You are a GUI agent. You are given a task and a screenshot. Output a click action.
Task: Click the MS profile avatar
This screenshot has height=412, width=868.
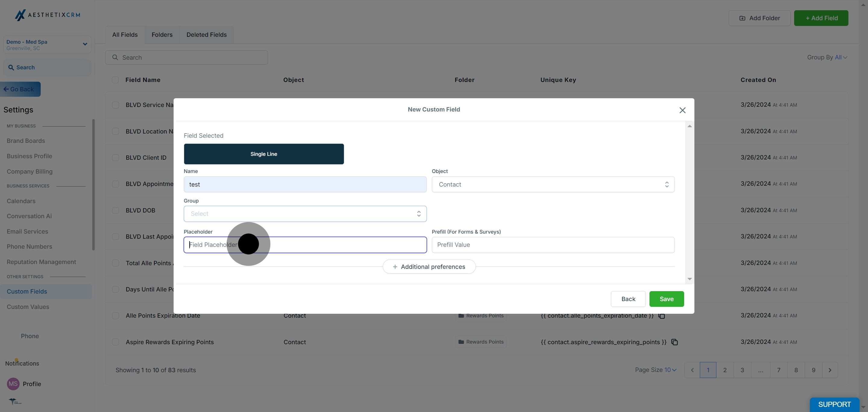(13, 384)
